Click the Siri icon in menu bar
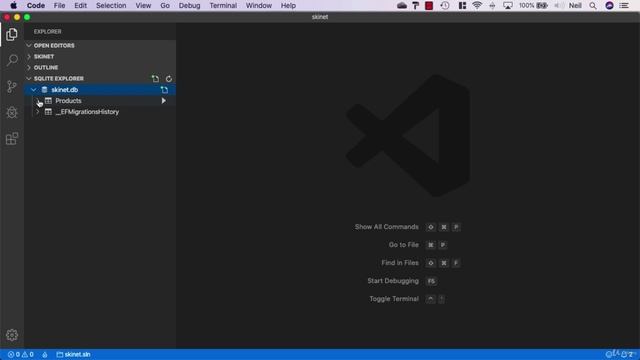Viewport: 640px width, 360px height. (609, 6)
